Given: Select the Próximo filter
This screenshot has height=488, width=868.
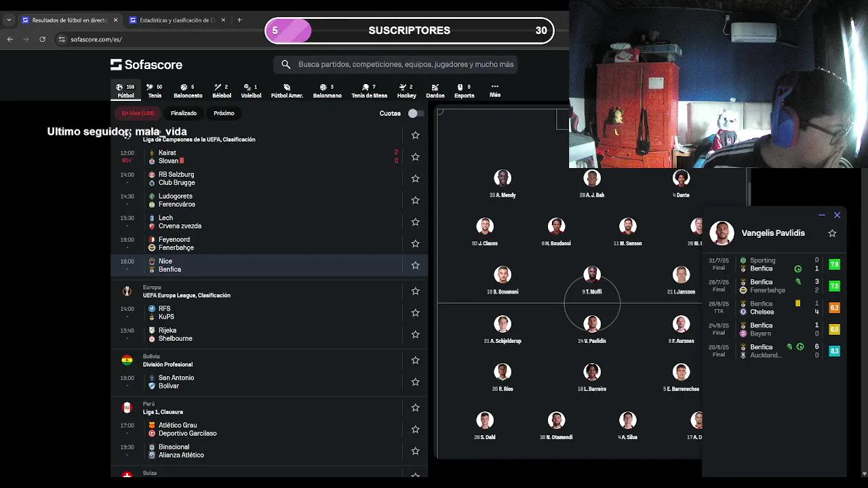Looking at the screenshot, I should [x=224, y=113].
